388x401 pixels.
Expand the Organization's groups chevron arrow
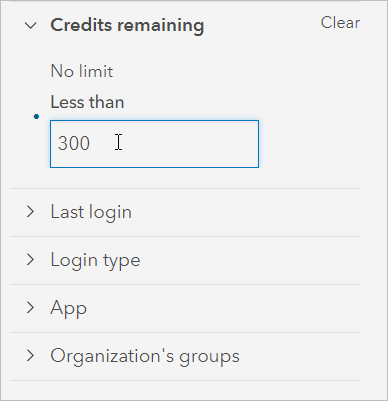[30, 356]
